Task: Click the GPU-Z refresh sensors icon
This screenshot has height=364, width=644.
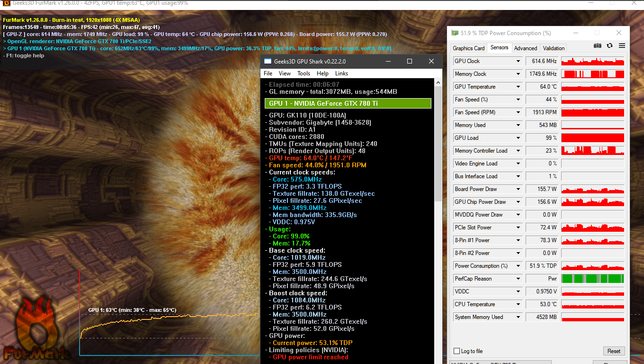Action: coord(610,45)
